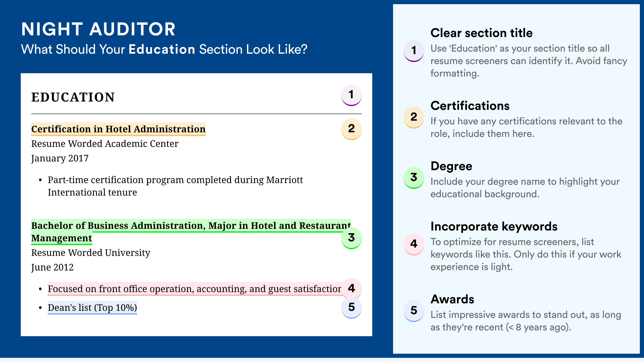The image size is (644, 362).
Task: Click Resume Worded Academic Center line
Action: click(x=105, y=144)
